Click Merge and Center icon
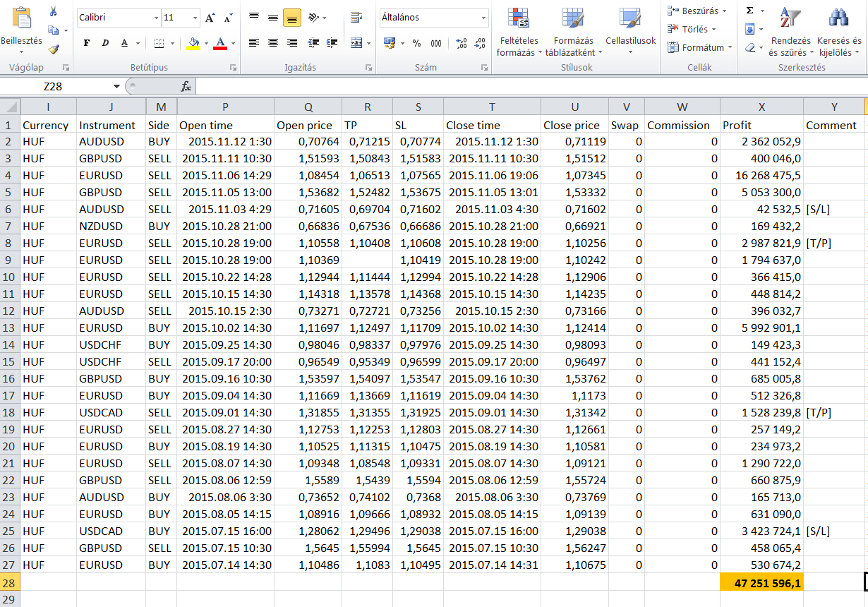Screen dimensions: 868x607 tap(356, 43)
